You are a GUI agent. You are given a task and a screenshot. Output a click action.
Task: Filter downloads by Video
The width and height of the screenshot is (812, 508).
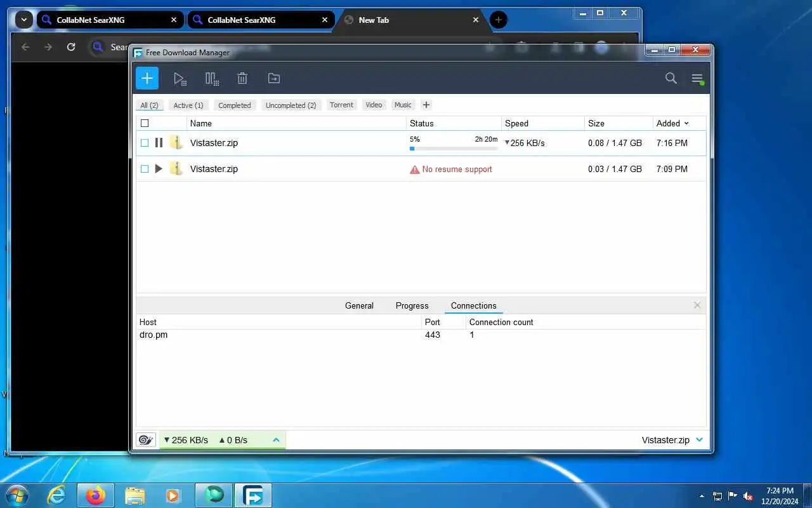[x=374, y=105]
